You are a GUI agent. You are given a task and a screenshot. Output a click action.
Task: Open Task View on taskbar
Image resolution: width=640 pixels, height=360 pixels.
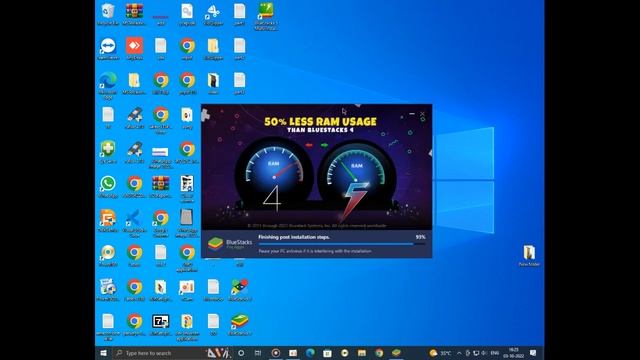pyautogui.click(x=258, y=353)
